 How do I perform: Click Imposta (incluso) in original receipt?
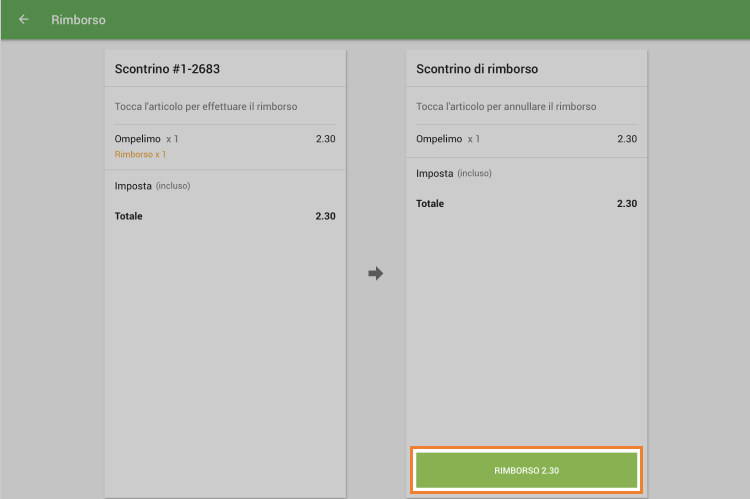tap(152, 186)
